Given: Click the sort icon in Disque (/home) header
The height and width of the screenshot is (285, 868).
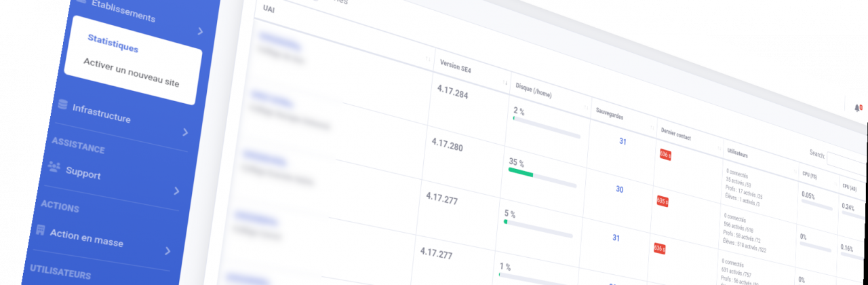Looking at the screenshot, I should tap(587, 107).
